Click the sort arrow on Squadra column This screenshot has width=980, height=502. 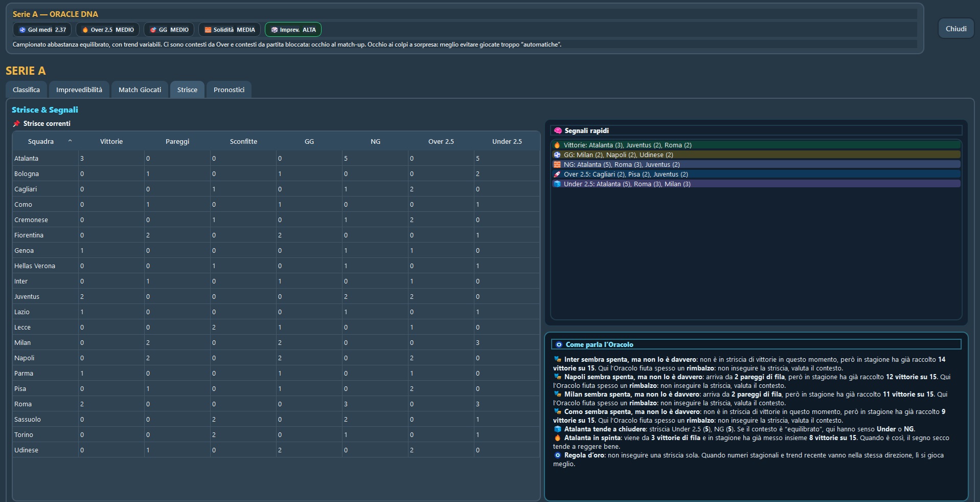click(70, 141)
